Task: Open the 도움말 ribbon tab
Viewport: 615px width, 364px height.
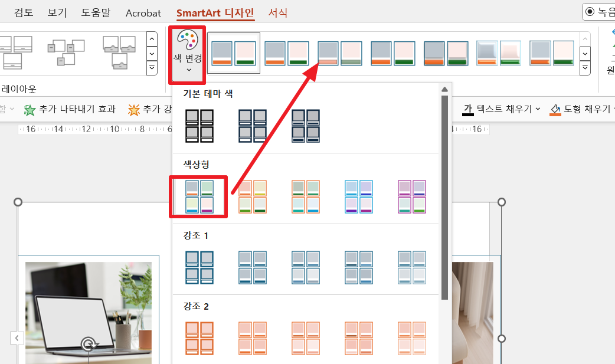Action: coord(96,12)
